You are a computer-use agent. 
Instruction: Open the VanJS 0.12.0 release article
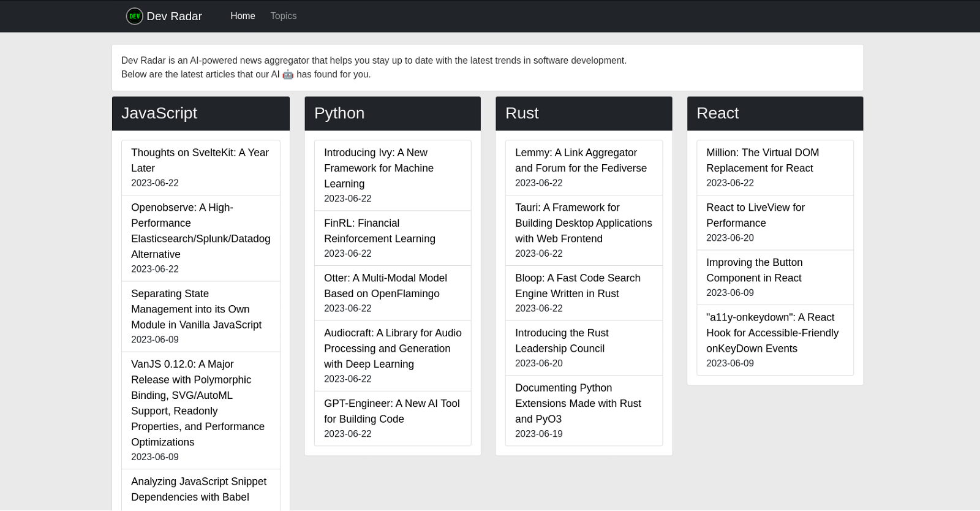pyautogui.click(x=198, y=403)
